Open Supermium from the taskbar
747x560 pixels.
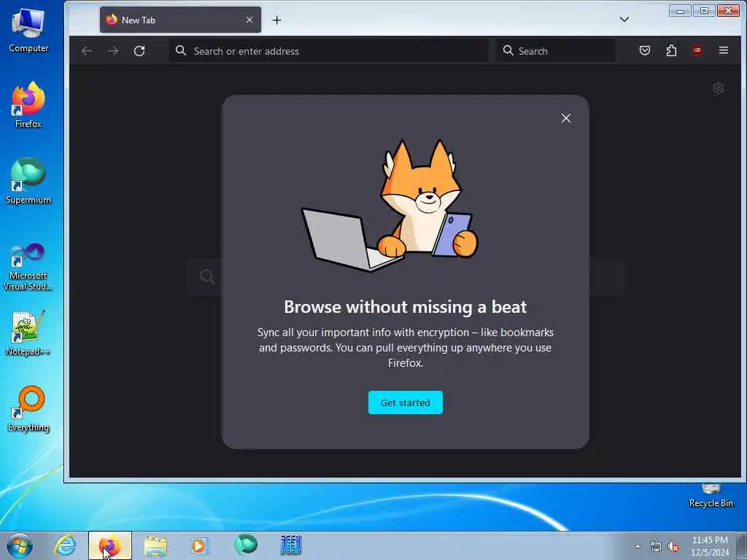[245, 545]
